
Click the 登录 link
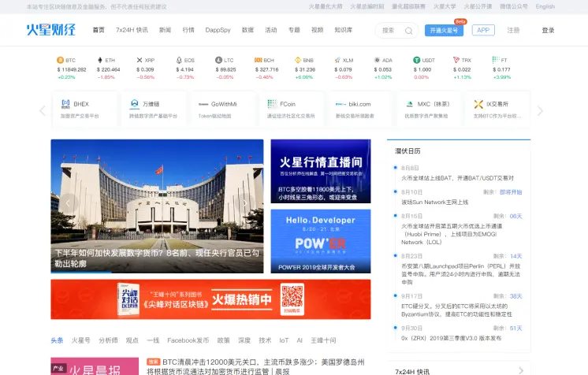[548, 31]
